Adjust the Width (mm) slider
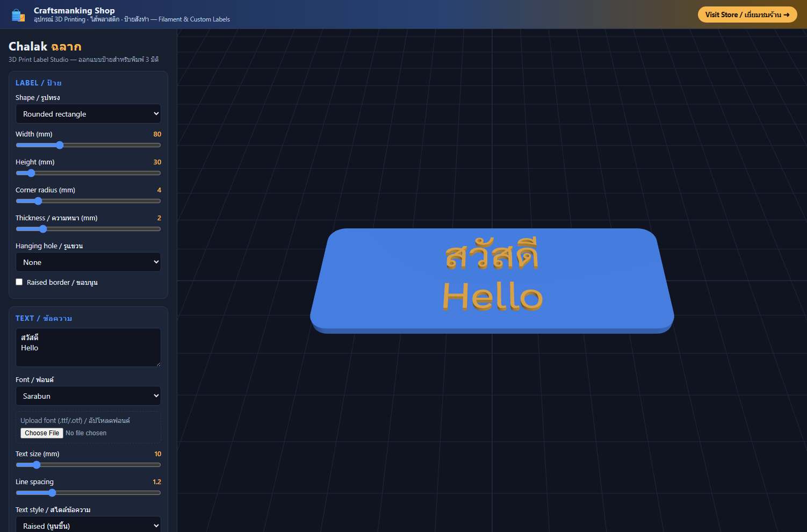Viewport: 807px width, 532px height. pos(88,145)
